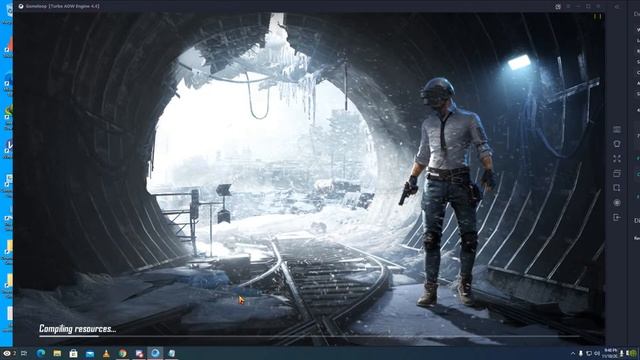
Task: Toggle fullscreen from the Gameloop sidebar
Action: (x=617, y=159)
